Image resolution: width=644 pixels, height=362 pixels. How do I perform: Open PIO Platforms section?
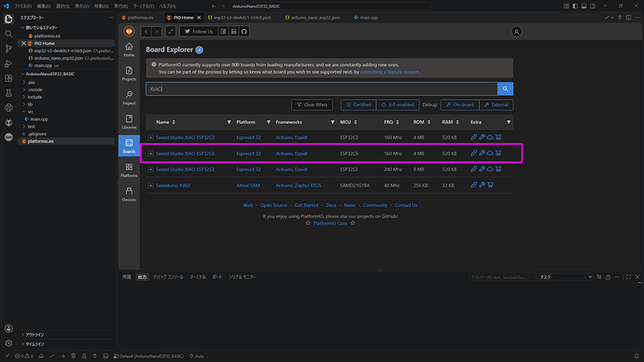pos(129,171)
